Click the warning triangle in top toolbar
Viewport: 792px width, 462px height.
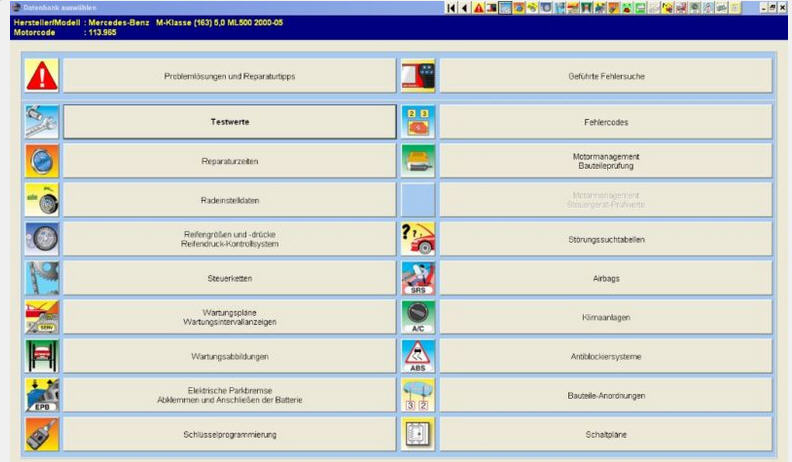tap(479, 8)
